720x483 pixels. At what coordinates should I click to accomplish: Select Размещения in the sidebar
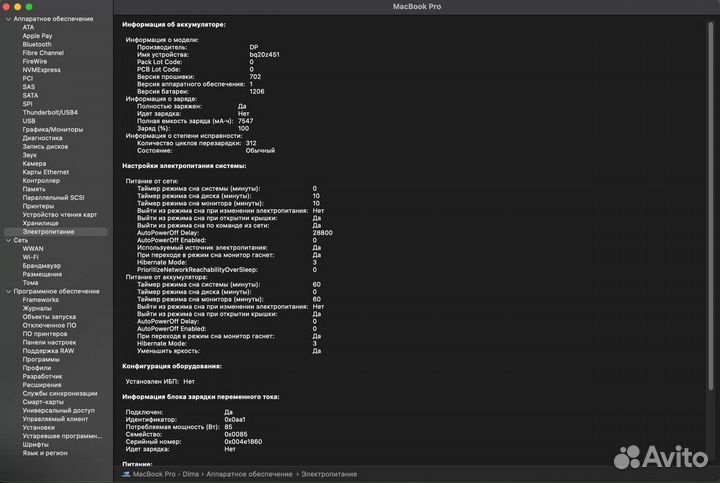click(42, 274)
